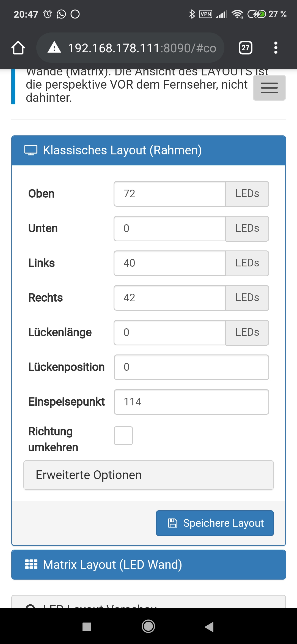
Task: Tap the insecure-site warning triangle
Action: click(x=54, y=47)
